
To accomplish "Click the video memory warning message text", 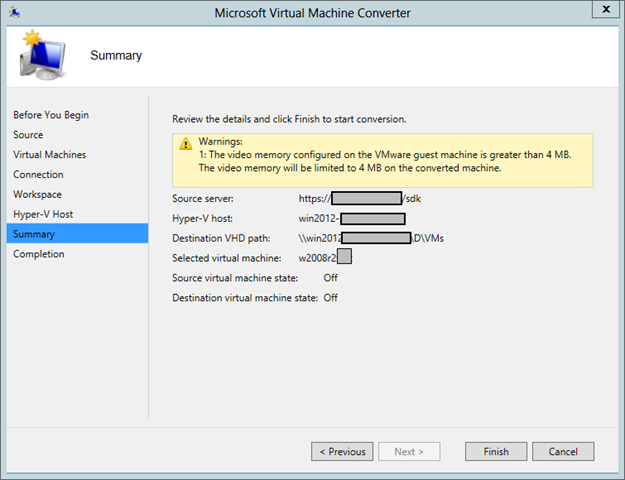I will (x=385, y=161).
